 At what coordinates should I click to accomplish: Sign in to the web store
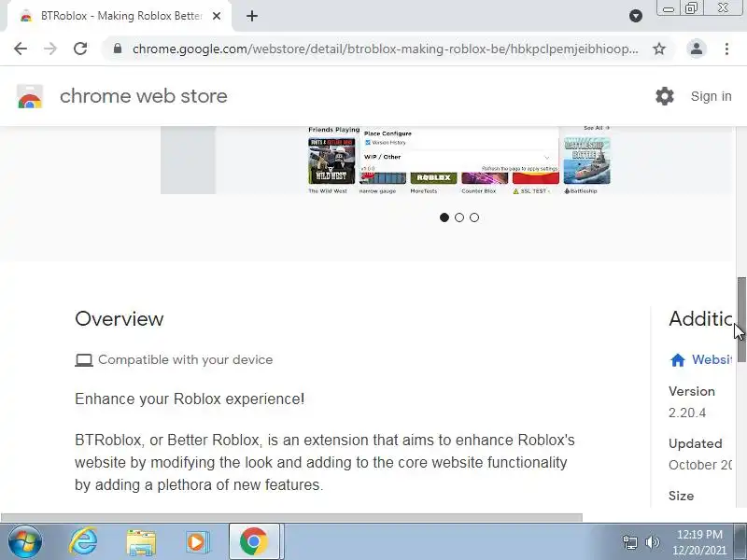tap(711, 96)
